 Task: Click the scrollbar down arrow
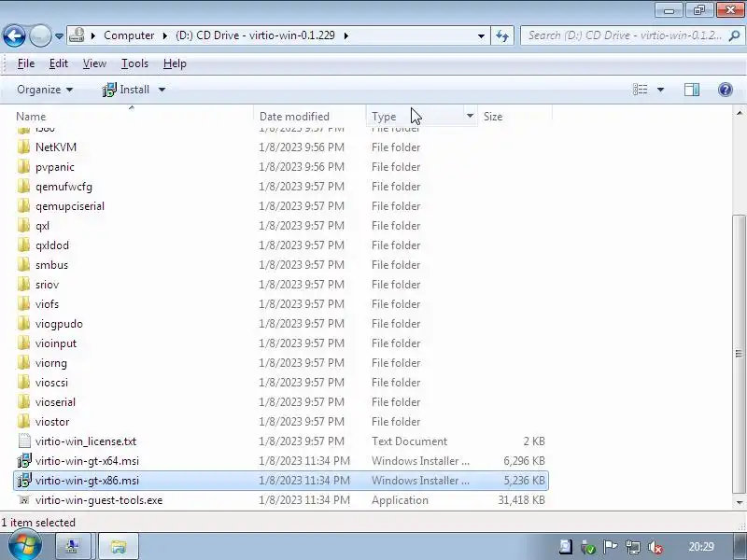740,502
